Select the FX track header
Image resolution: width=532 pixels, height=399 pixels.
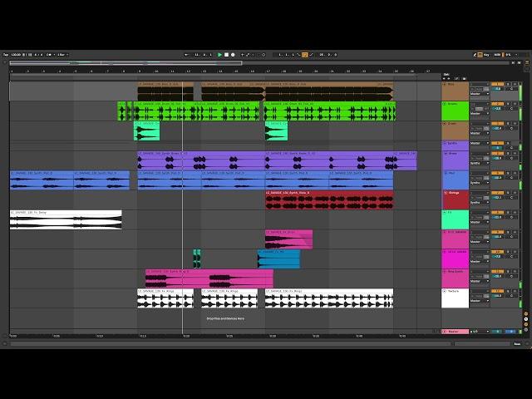[x=455, y=219]
